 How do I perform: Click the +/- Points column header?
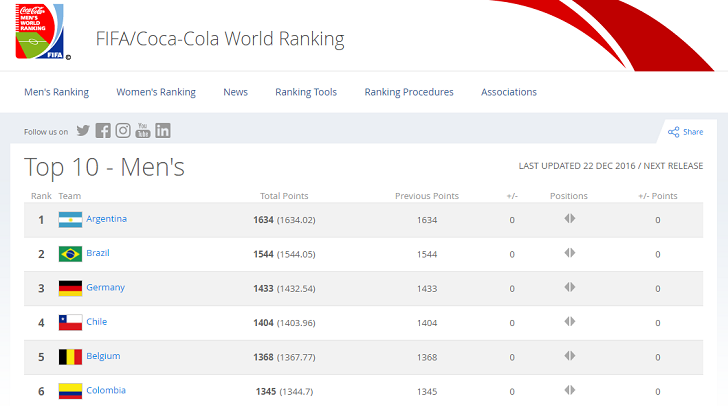coord(658,196)
